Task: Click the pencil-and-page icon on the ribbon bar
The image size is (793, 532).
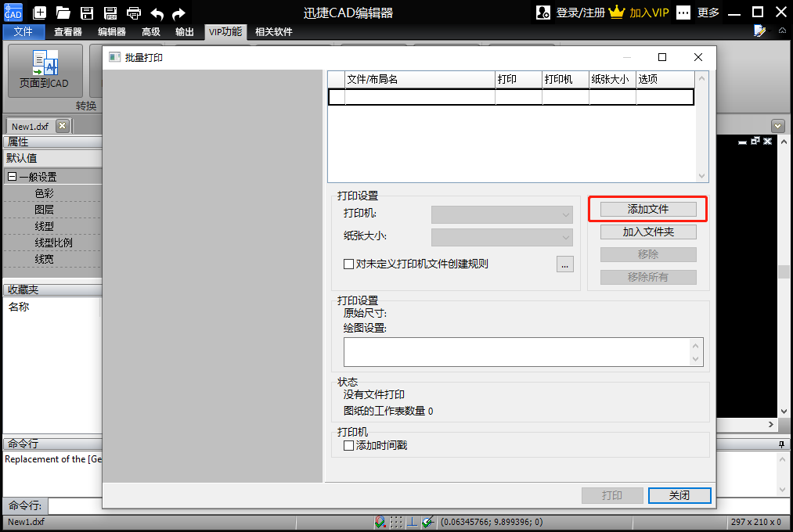Action: pos(759,31)
